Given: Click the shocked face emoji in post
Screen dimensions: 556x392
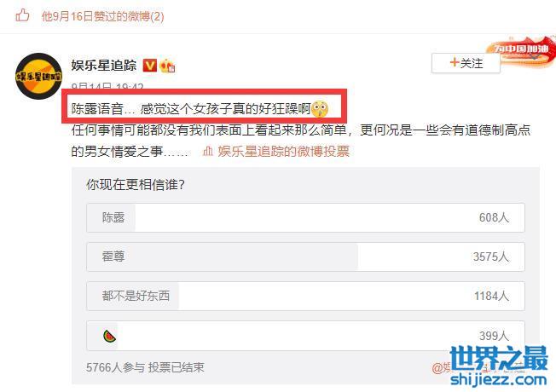Looking at the screenshot, I should click(320, 109).
